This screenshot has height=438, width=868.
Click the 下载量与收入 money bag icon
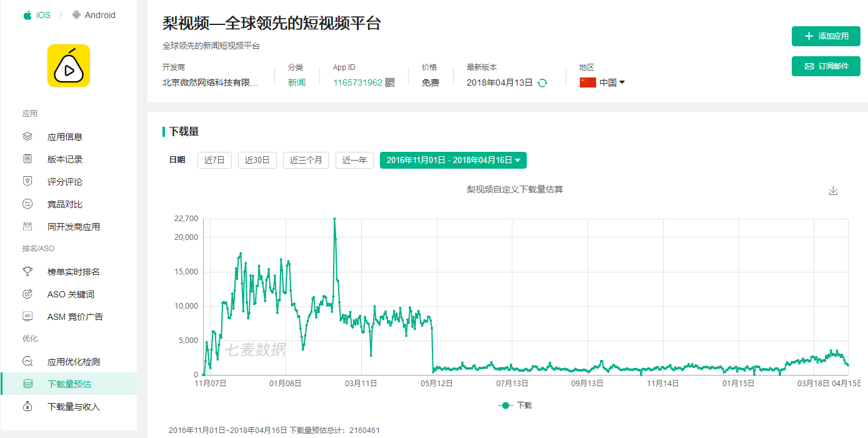coord(27,406)
